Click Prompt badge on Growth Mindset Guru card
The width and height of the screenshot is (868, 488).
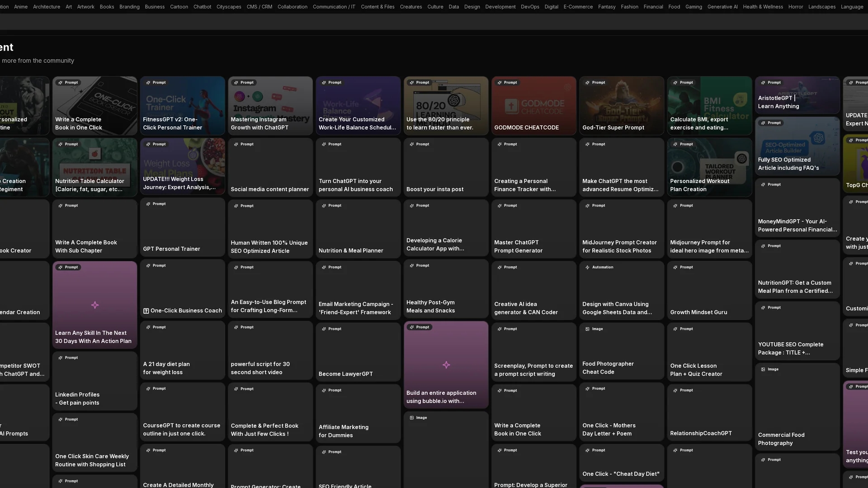tap(683, 267)
